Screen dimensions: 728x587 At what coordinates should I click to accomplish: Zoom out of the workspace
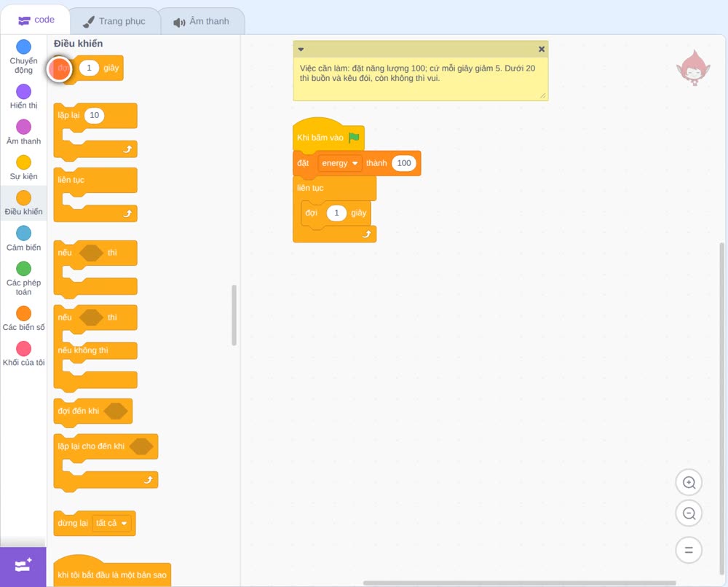(689, 513)
